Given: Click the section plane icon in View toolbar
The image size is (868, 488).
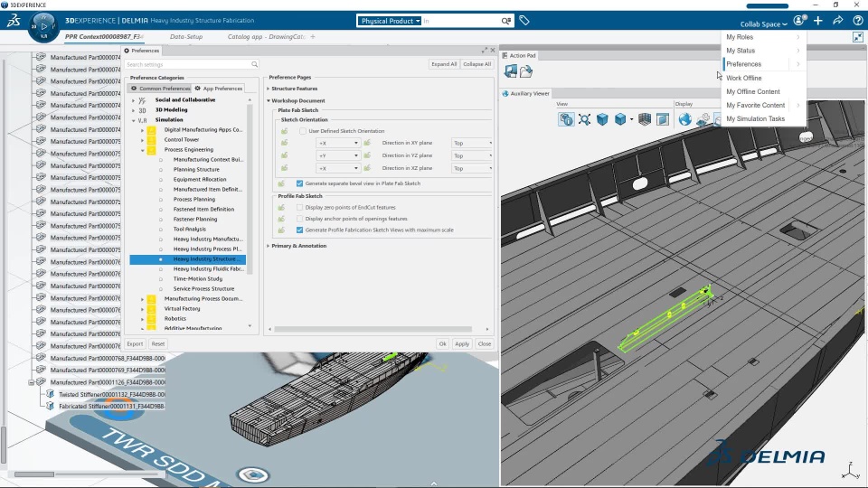Looking at the screenshot, I should pos(663,119).
